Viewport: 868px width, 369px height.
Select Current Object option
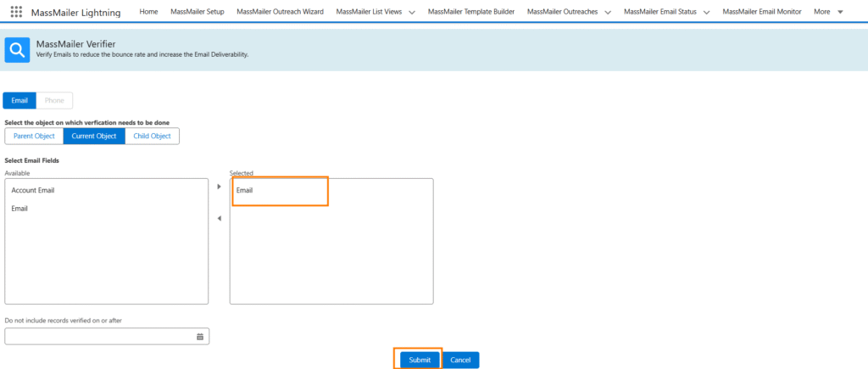(93, 136)
